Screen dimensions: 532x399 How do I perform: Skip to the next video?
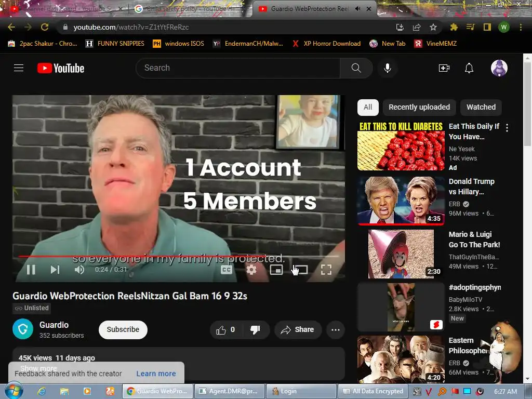point(55,270)
